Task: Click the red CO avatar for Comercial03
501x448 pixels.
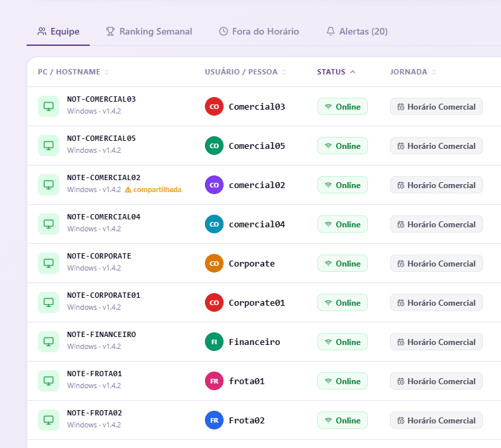Action: (214, 106)
